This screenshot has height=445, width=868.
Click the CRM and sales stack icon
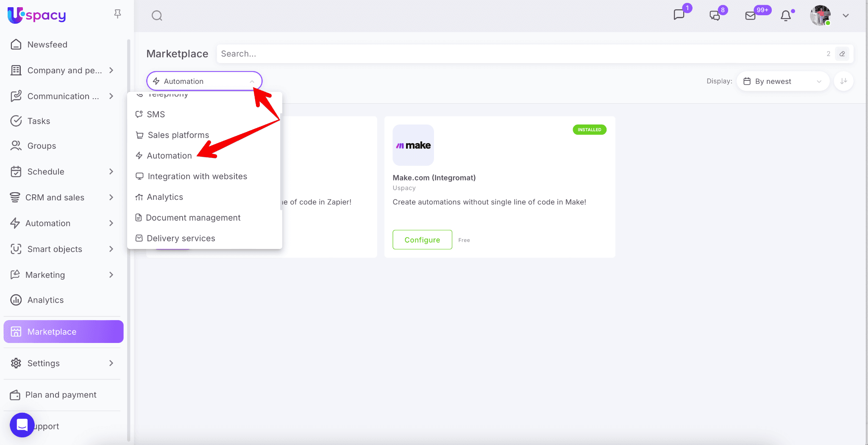tap(15, 197)
